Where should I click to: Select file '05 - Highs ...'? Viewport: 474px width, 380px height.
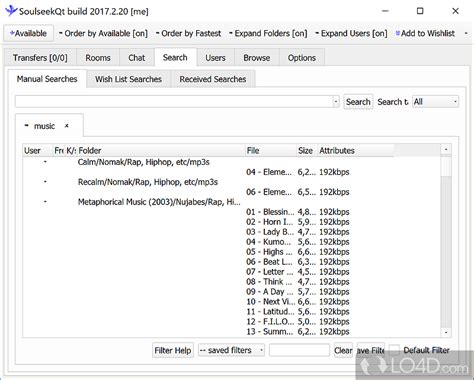(x=269, y=252)
